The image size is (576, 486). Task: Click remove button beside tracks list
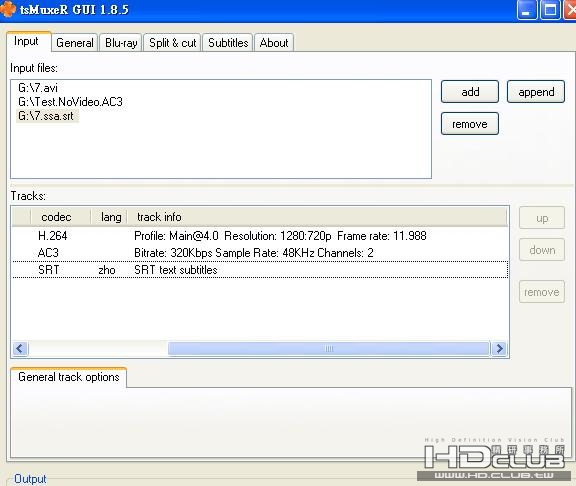click(542, 292)
